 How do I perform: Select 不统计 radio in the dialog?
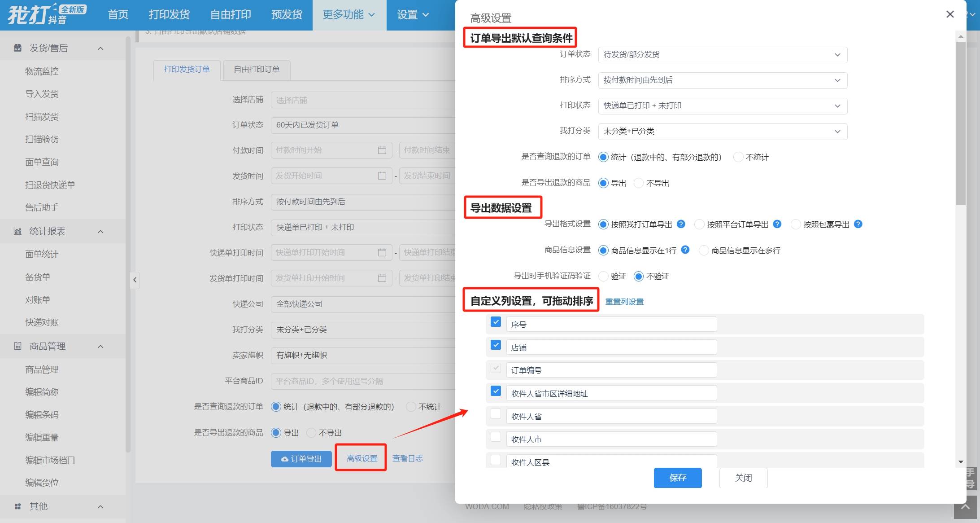pos(738,157)
